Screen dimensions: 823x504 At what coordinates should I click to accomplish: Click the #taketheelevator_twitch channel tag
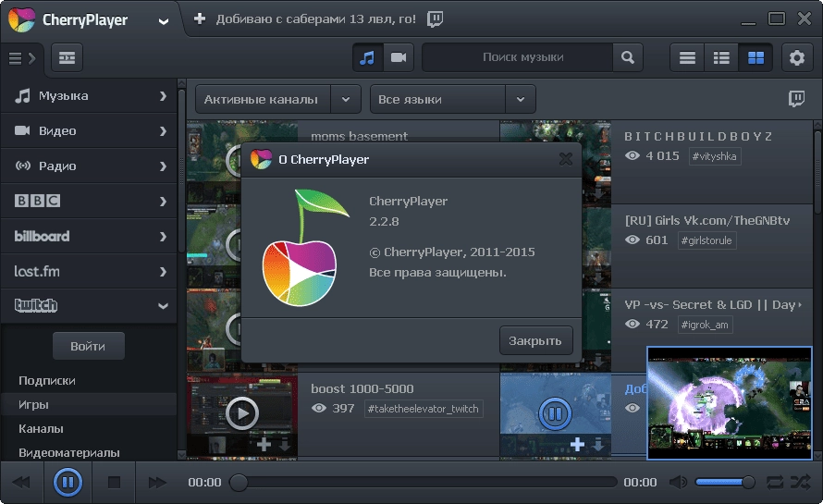(x=423, y=409)
